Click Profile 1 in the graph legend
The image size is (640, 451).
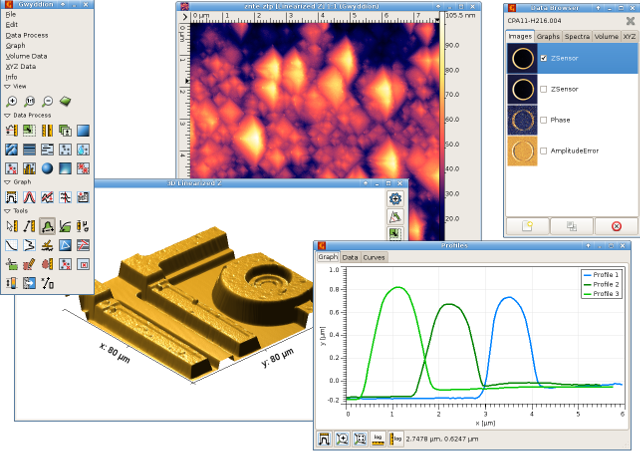(601, 275)
